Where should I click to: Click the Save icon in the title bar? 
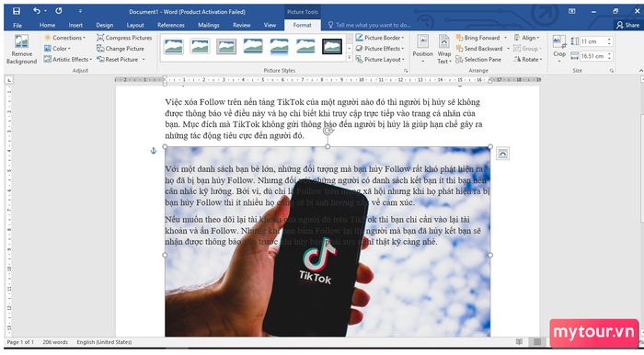[x=16, y=11]
